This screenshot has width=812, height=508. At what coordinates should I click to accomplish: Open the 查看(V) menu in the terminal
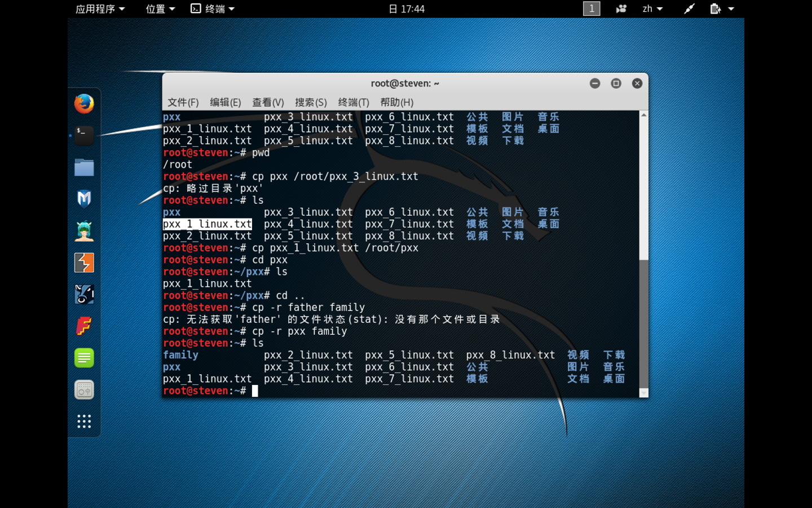point(268,102)
